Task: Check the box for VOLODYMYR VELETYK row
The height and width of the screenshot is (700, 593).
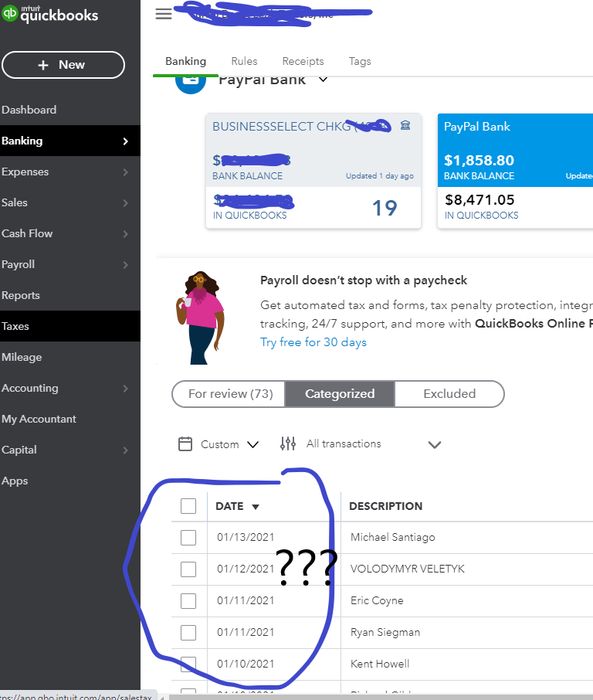Action: [x=188, y=569]
